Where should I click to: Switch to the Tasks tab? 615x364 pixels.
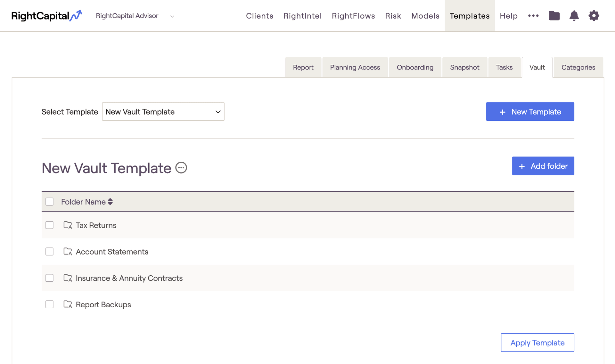(504, 67)
